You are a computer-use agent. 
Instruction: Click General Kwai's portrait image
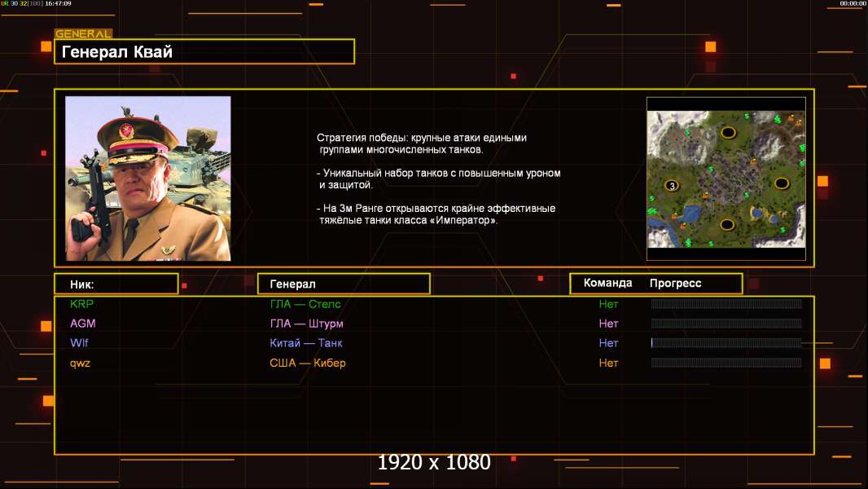point(148,178)
